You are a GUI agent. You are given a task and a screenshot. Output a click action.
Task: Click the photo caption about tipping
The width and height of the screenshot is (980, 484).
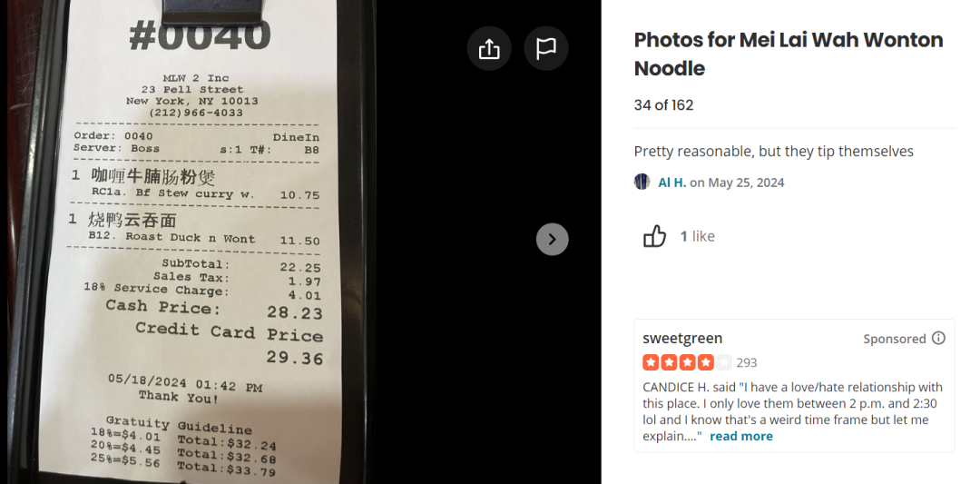coord(774,152)
